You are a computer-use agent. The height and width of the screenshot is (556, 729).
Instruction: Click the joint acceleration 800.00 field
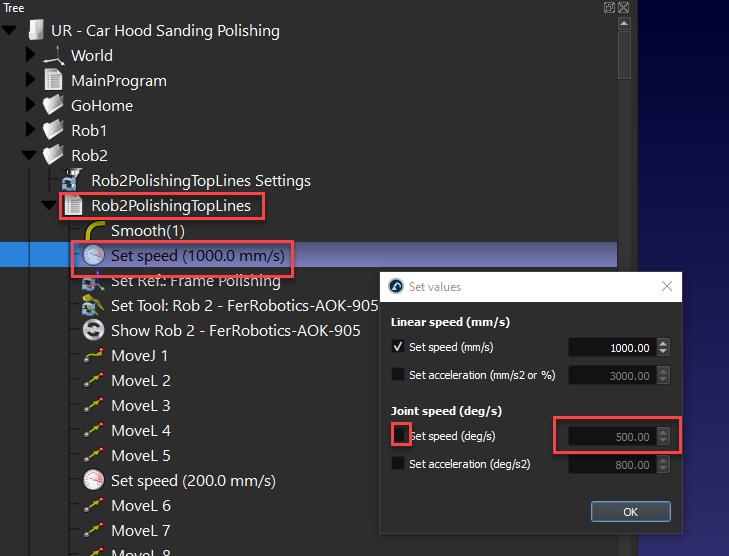[613, 465]
